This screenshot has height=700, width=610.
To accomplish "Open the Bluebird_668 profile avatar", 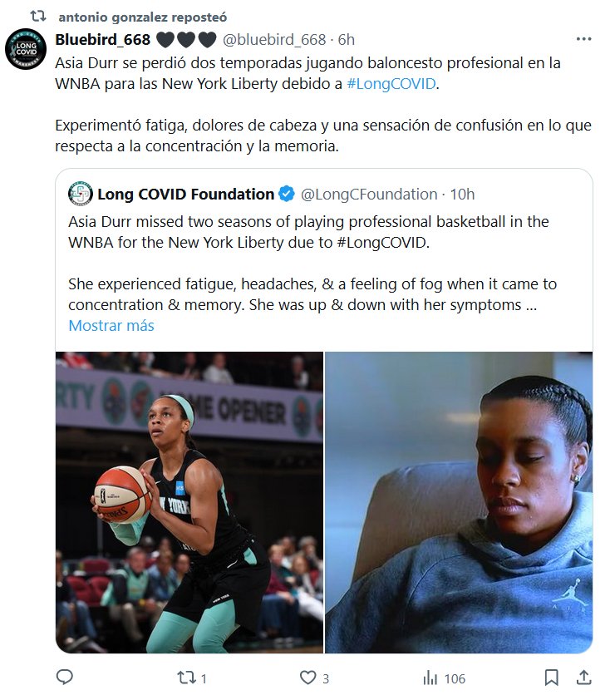I will (x=26, y=49).
